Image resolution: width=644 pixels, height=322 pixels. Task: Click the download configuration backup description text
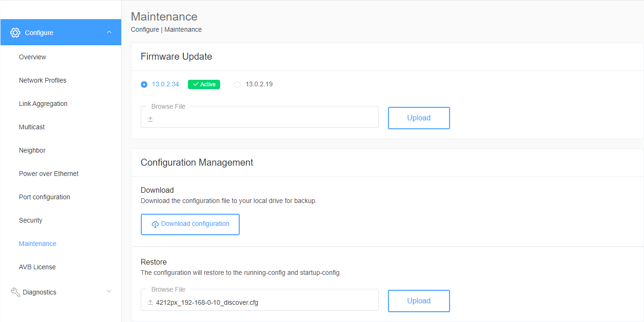229,201
